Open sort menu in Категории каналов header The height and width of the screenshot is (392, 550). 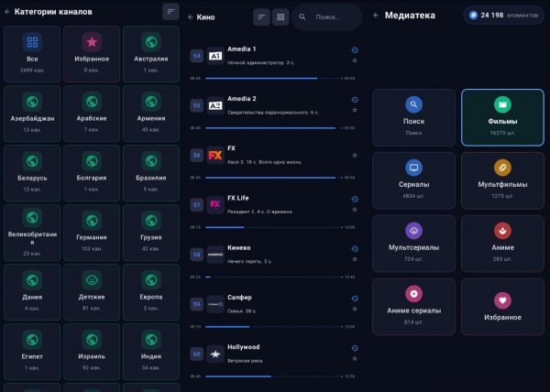(x=170, y=12)
